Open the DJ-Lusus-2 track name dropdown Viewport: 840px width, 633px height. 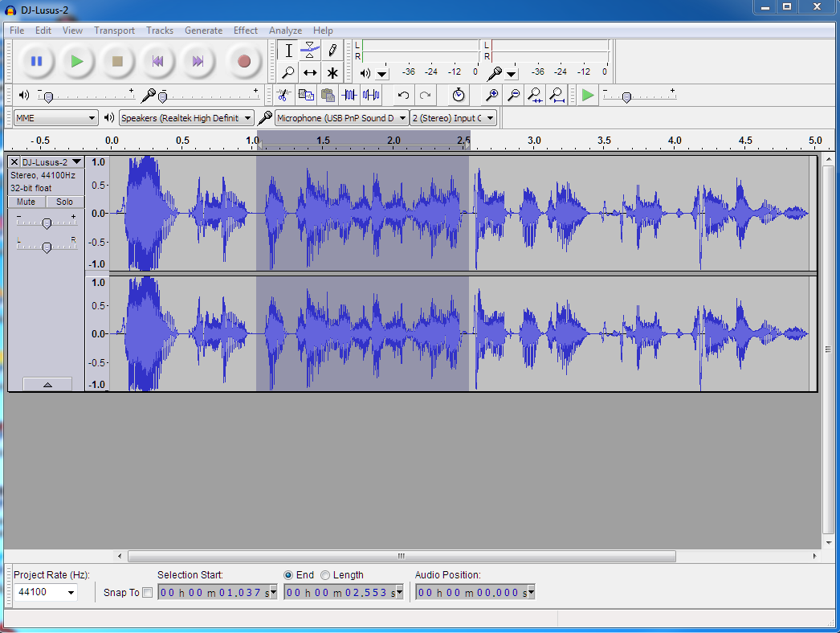coord(76,161)
